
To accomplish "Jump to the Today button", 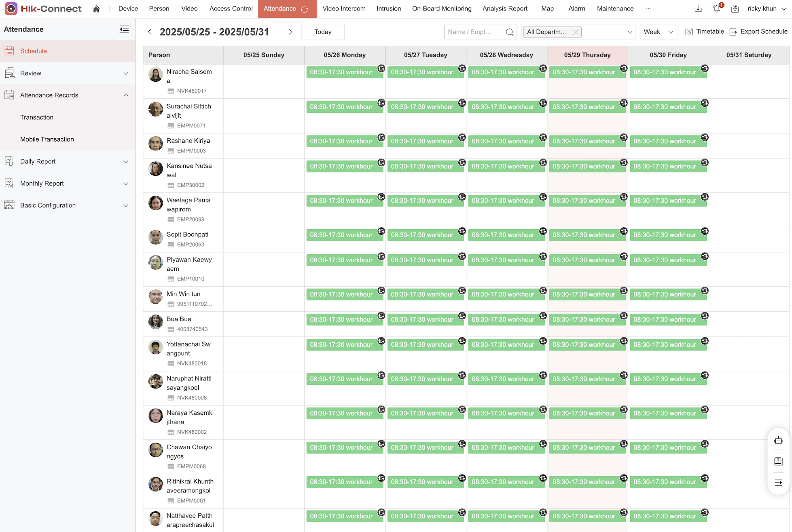I will [323, 32].
